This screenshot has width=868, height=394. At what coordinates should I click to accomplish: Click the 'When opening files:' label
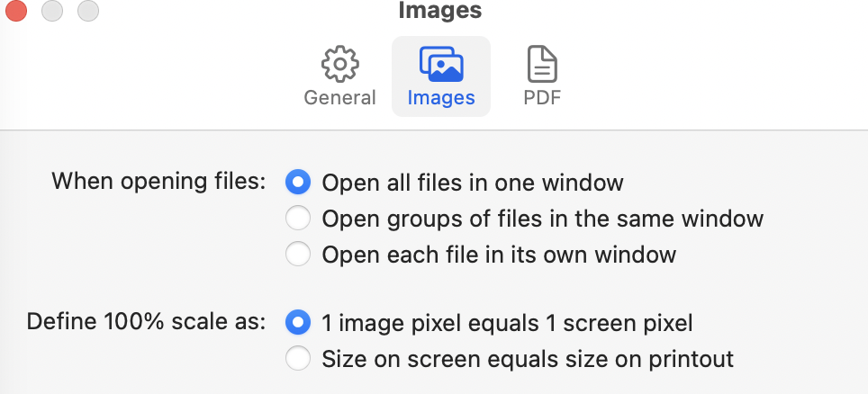point(158,181)
